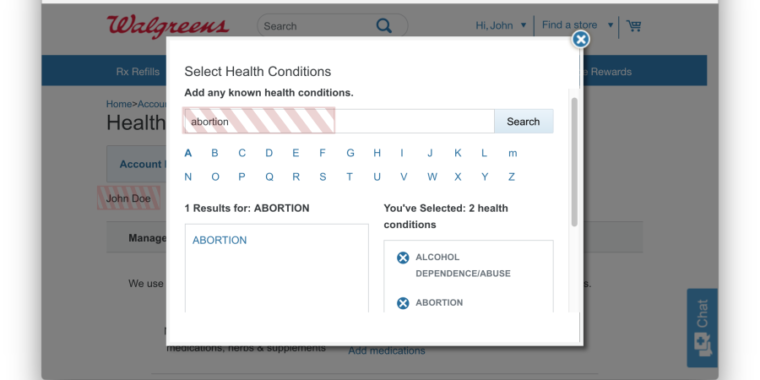Screen dimensions: 760x380
Task: Click the dialog's vertical scrollbar
Action: click(x=574, y=162)
